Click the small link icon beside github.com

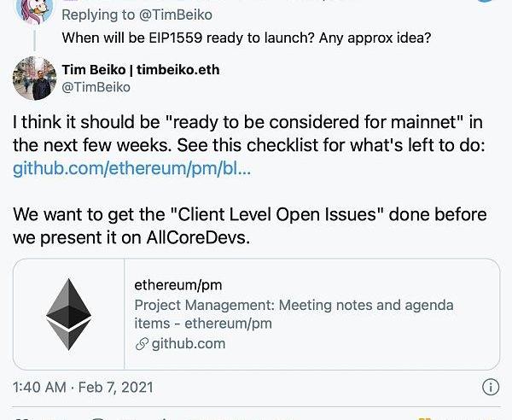[x=142, y=344]
